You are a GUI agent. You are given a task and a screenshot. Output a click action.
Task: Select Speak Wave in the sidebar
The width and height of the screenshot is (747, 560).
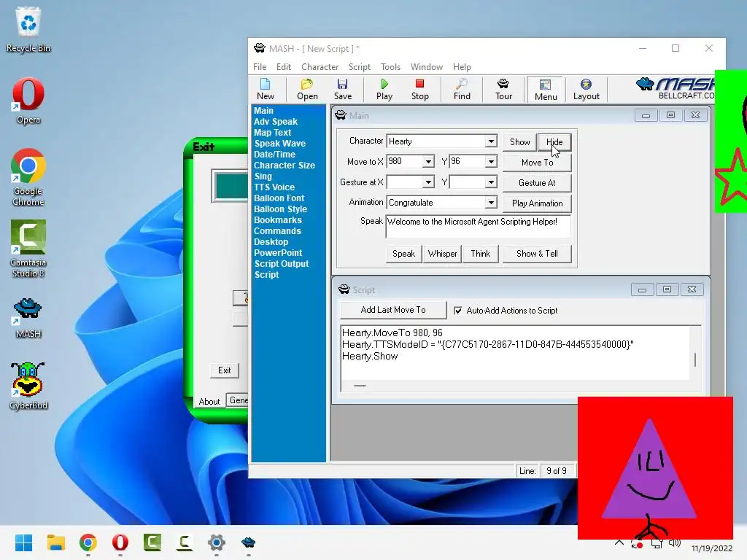[279, 144]
